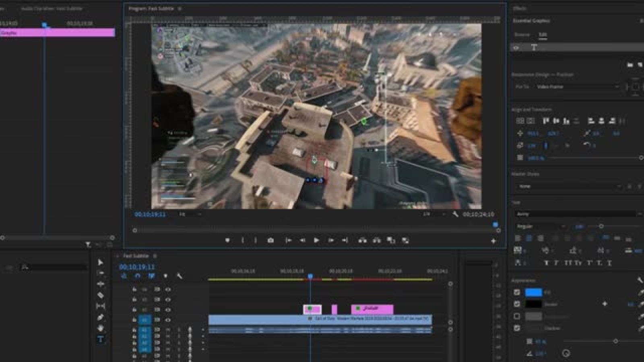
Task: Open Essential Graphics panel tab
Action: coord(531,21)
